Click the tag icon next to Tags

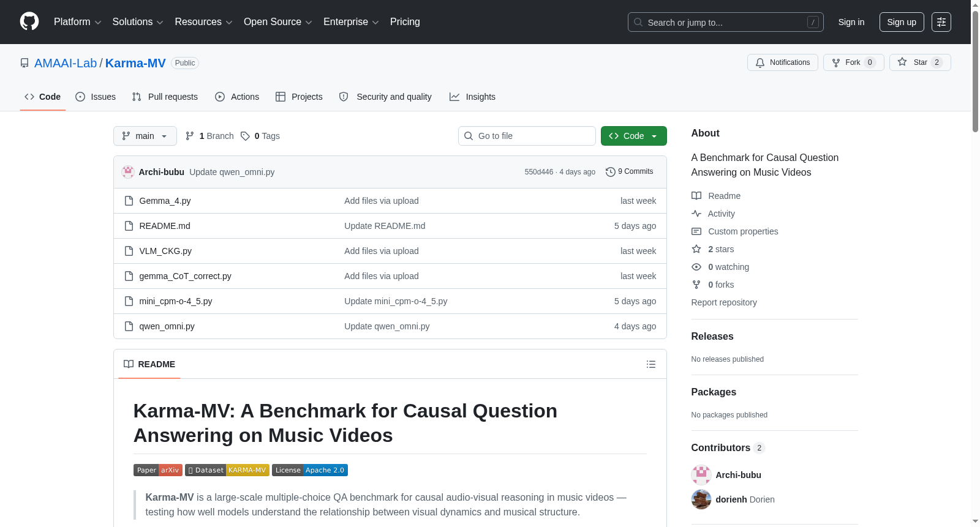[x=245, y=136]
